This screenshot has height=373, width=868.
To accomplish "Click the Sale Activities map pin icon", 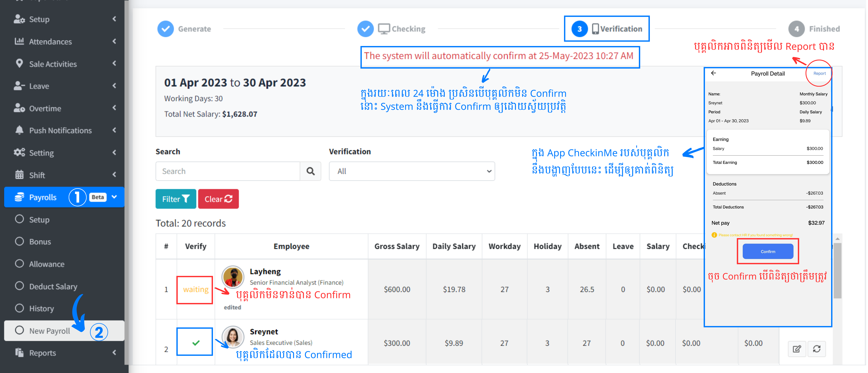I will [x=19, y=63].
